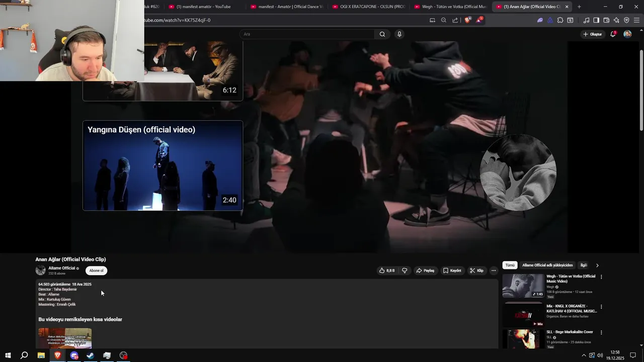Click Brave Rewards triangle icon

[x=479, y=20]
